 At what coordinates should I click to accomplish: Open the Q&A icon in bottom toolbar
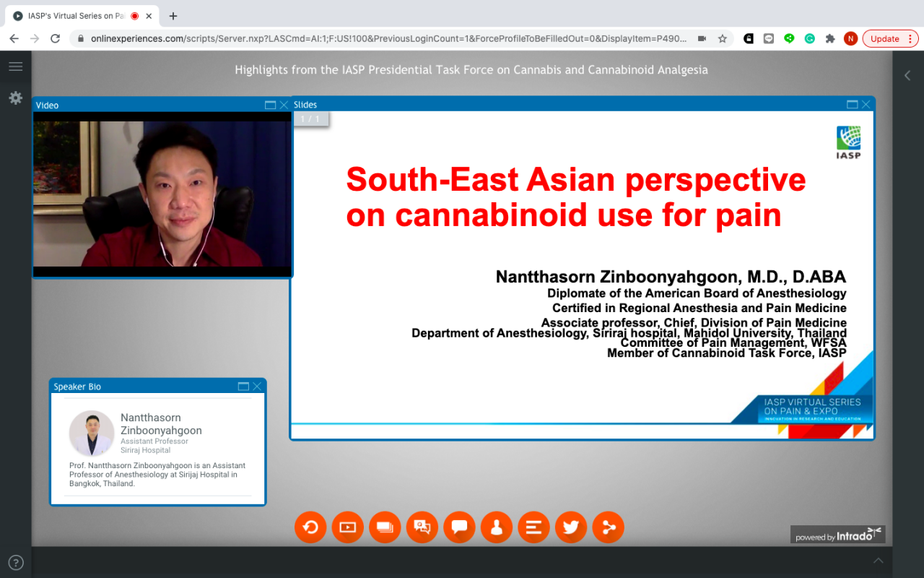click(422, 527)
